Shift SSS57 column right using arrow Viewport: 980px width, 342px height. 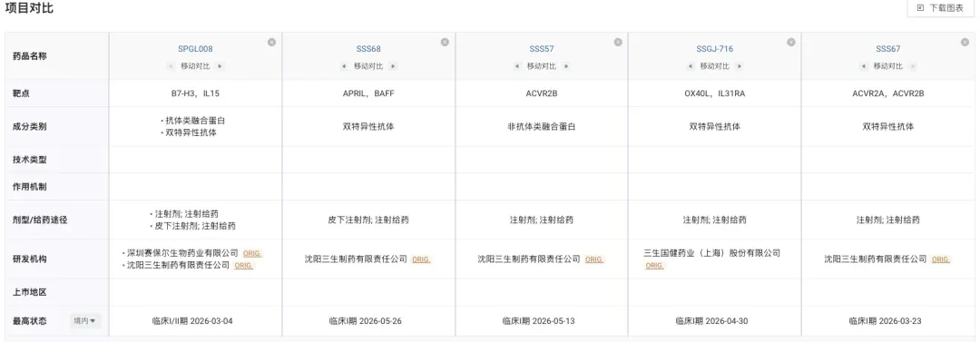point(565,65)
